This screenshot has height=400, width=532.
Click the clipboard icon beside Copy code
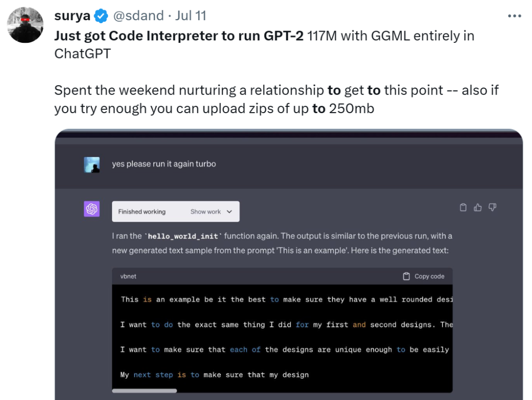[406, 277]
